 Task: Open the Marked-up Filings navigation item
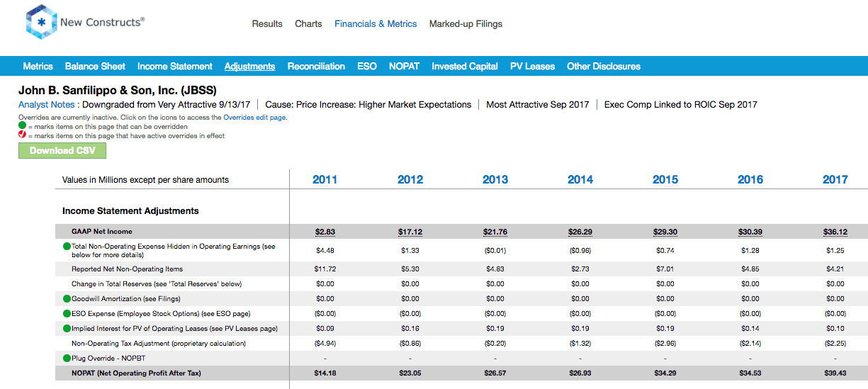click(x=466, y=23)
